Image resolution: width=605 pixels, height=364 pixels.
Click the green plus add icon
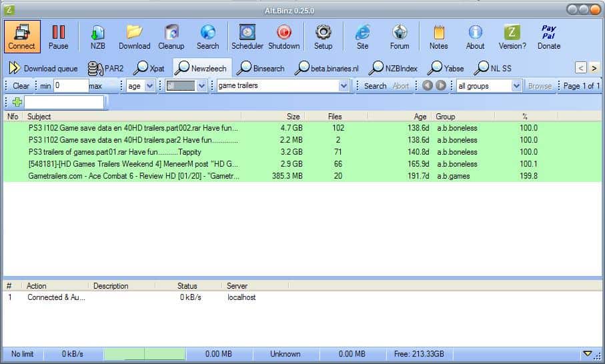[x=17, y=102]
